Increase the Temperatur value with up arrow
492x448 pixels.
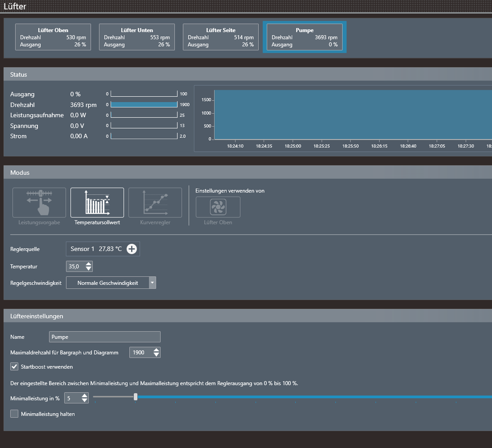point(88,264)
